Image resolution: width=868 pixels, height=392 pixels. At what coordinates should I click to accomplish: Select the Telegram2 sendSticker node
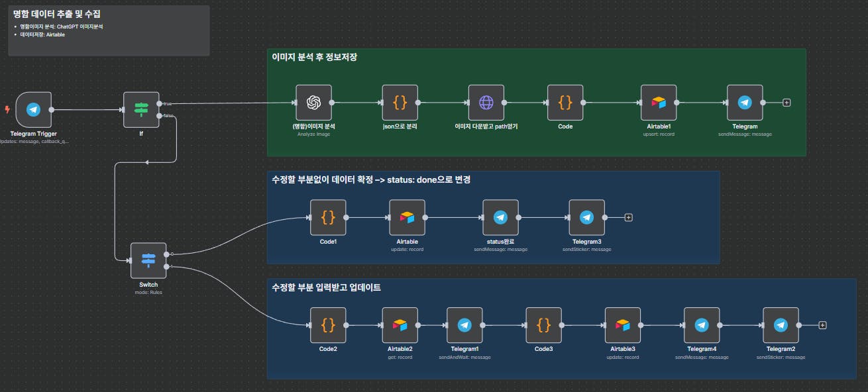(781, 325)
